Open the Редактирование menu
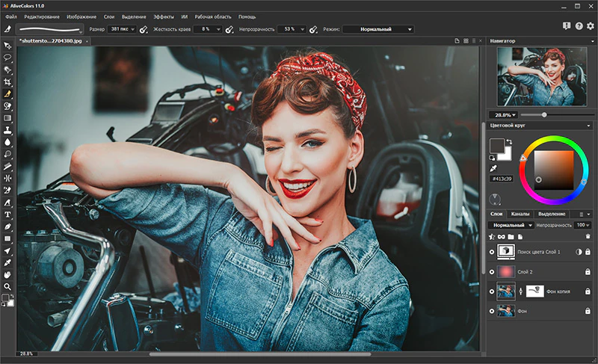 (x=42, y=16)
